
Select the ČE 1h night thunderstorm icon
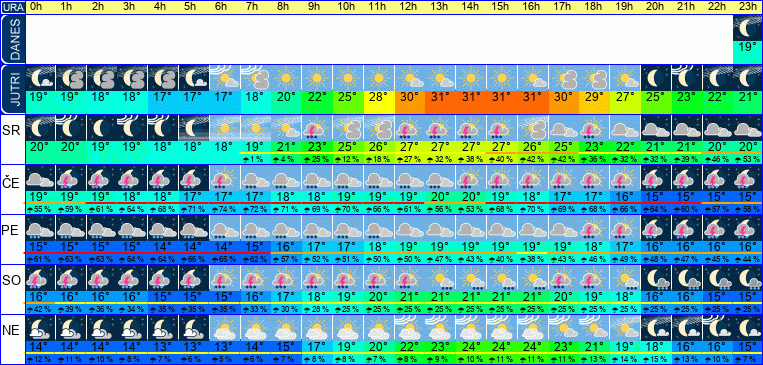(x=71, y=178)
